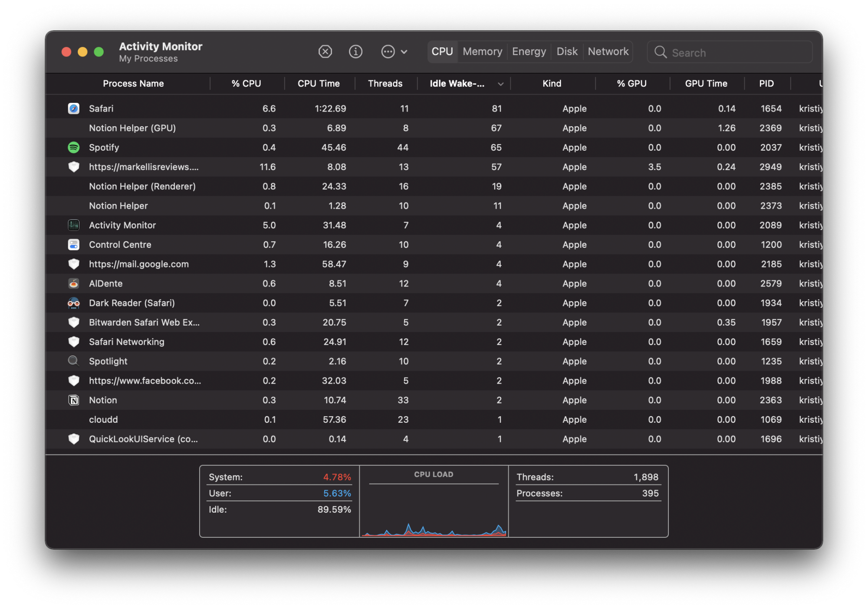The height and width of the screenshot is (609, 868).
Task: Click the Idle 89.59% value
Action: [334, 510]
